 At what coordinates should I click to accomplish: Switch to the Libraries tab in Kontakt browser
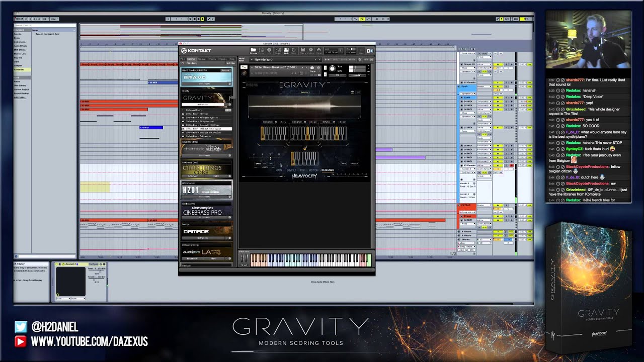(x=191, y=59)
